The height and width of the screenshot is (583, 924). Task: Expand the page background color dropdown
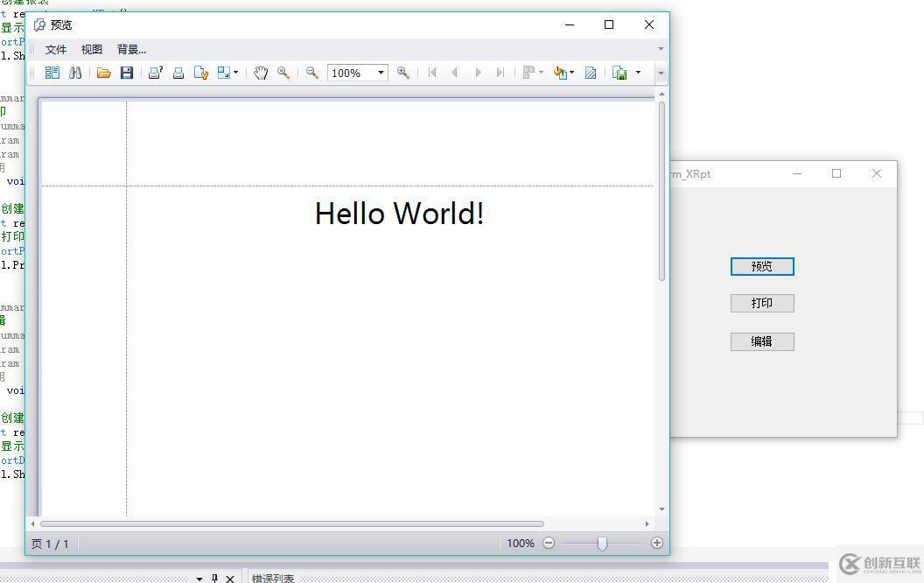coord(572,73)
